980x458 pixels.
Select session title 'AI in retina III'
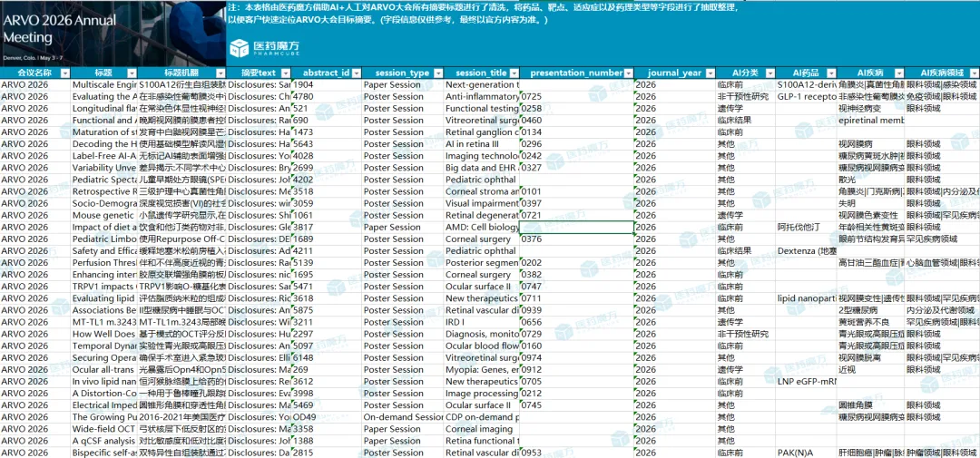click(482, 143)
